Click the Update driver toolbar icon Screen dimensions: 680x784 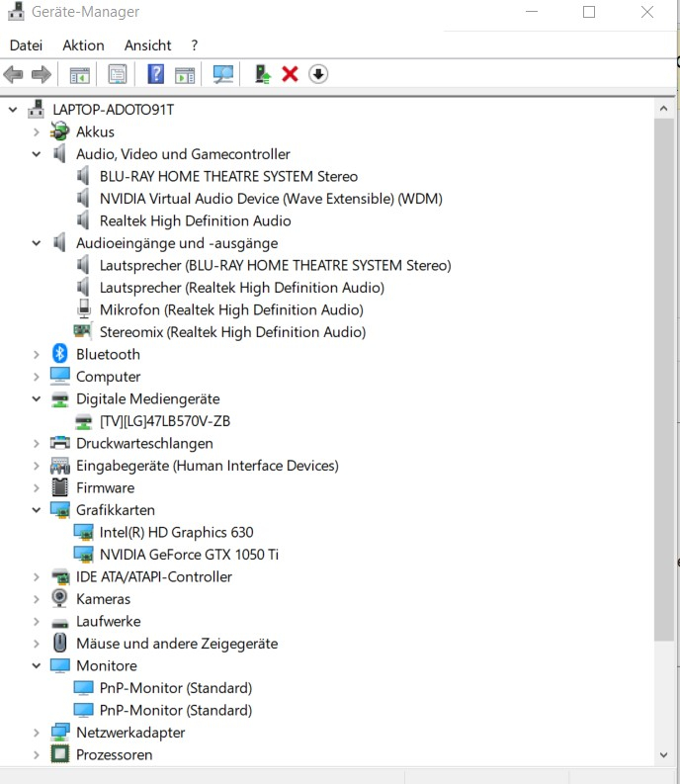tap(262, 74)
